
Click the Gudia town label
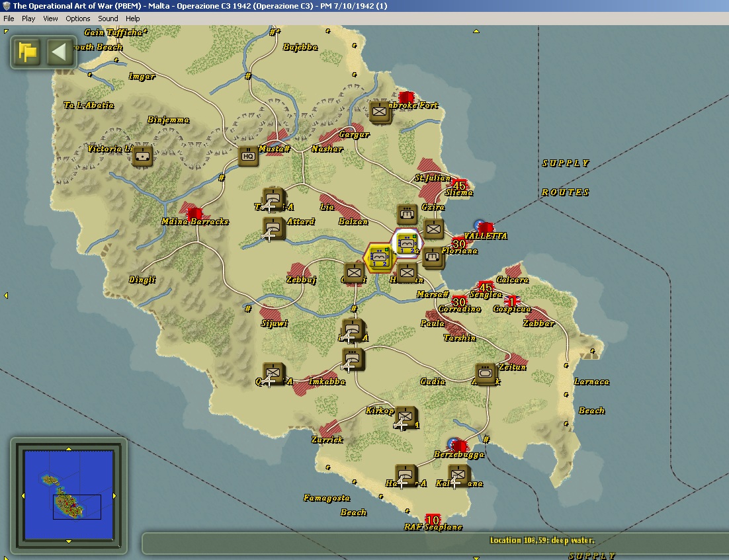point(433,381)
